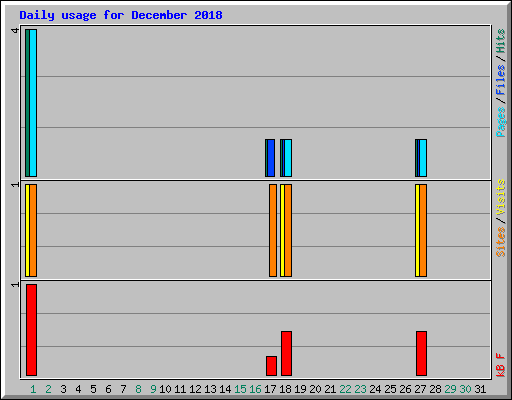Select day 20 on the x-axis
This screenshot has width=512, height=400.
click(315, 389)
